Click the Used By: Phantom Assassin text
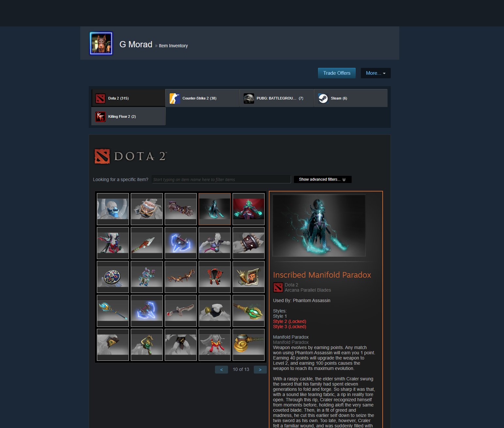The image size is (504, 428). 302,300
